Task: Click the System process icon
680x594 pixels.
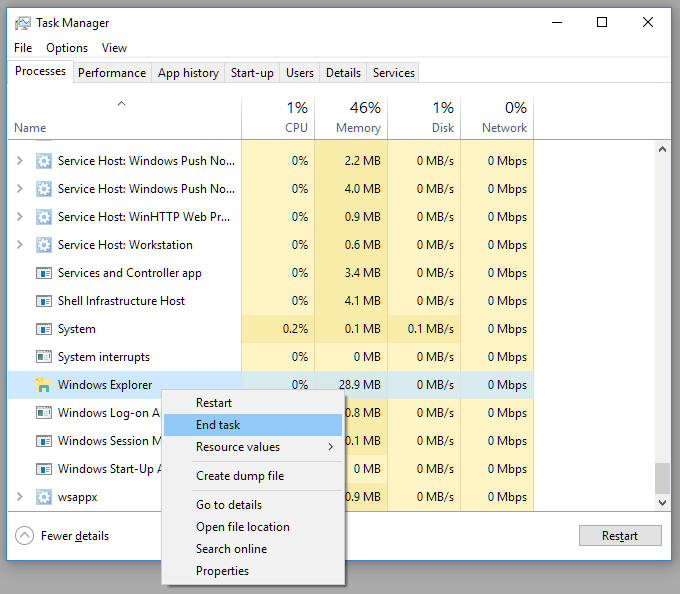Action: [43, 329]
